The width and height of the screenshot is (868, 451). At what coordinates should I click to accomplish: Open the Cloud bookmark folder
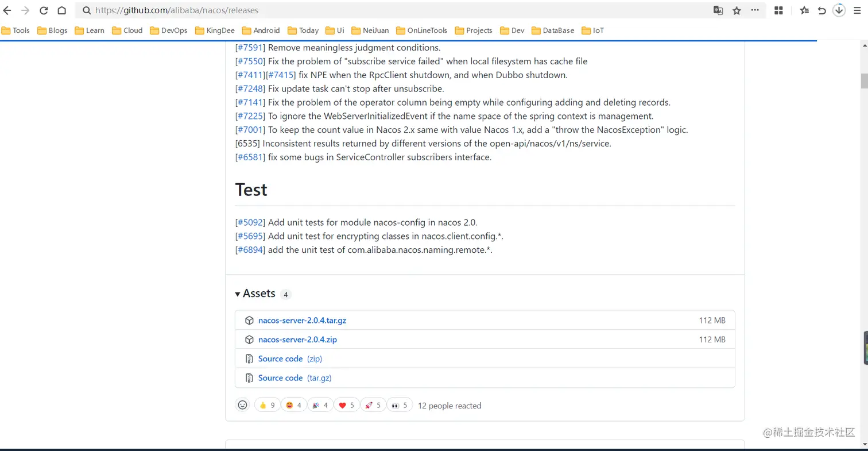[127, 30]
